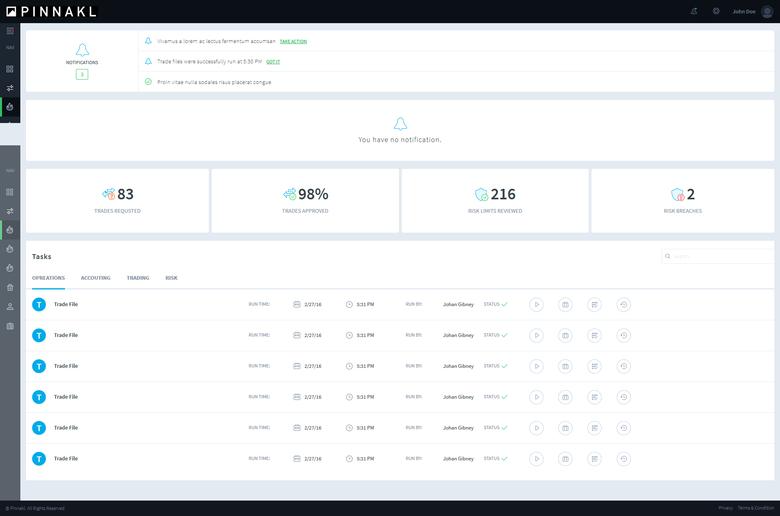Open the Terms & Condition footer link
This screenshot has height=516, width=780.
756,508
